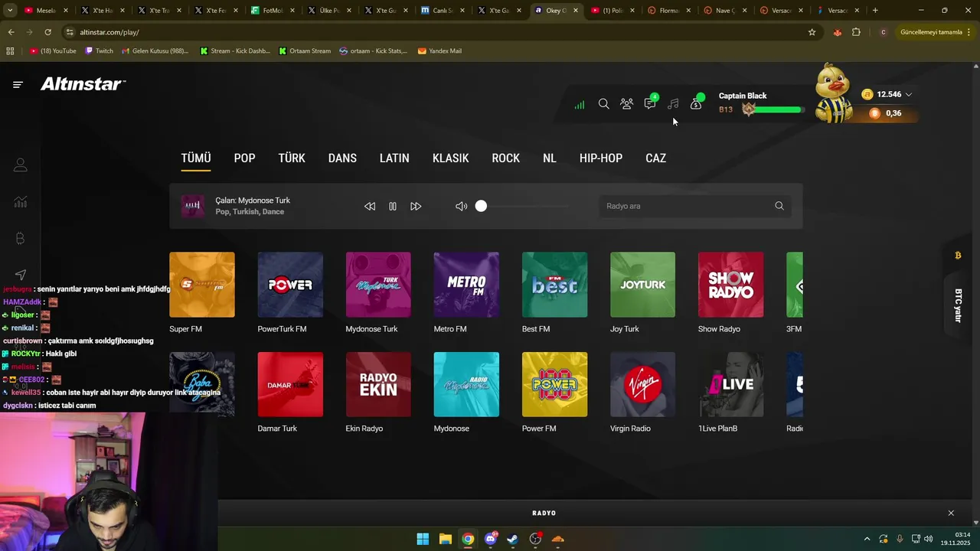Open the statistics chart sidebar icon
Viewport: 980px width, 551px height.
[21, 202]
